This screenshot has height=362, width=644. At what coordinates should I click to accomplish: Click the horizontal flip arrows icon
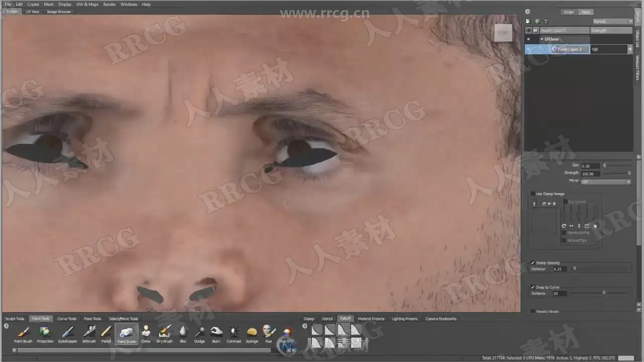pyautogui.click(x=572, y=226)
